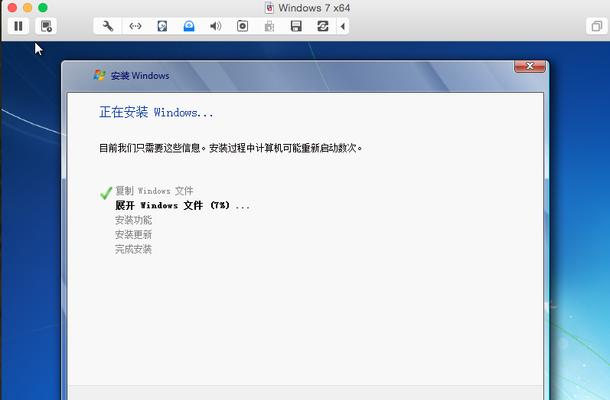The width and height of the screenshot is (610, 400).
Task: Click the '安装功能' step
Action: 133,220
